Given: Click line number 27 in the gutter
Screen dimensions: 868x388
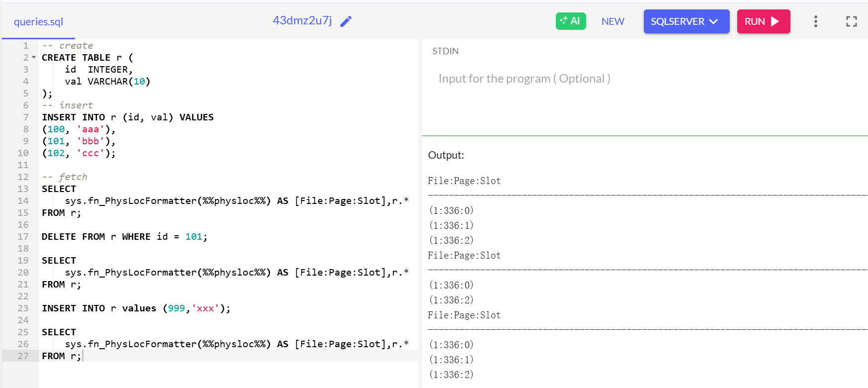Looking at the screenshot, I should (23, 356).
